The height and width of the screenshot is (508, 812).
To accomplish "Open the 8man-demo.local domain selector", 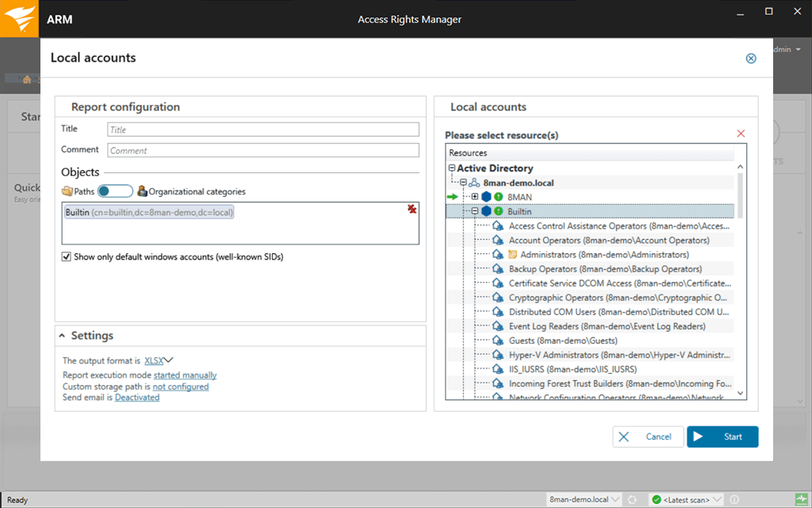I will point(584,499).
